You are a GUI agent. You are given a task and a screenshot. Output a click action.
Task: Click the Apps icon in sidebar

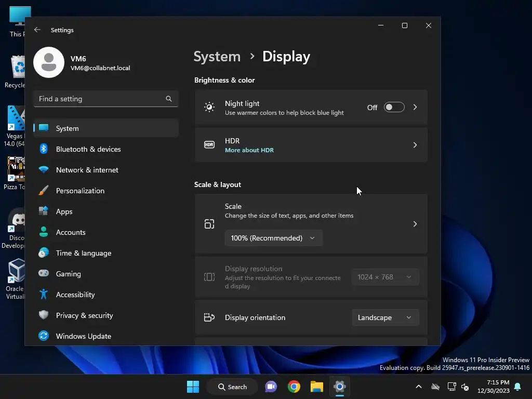click(x=44, y=211)
